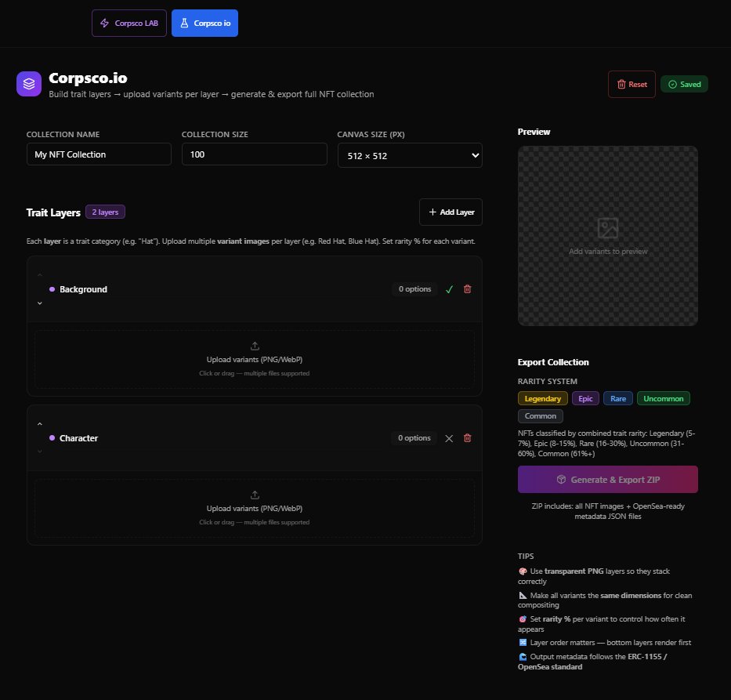Select the Rare rarity tag

click(618, 399)
